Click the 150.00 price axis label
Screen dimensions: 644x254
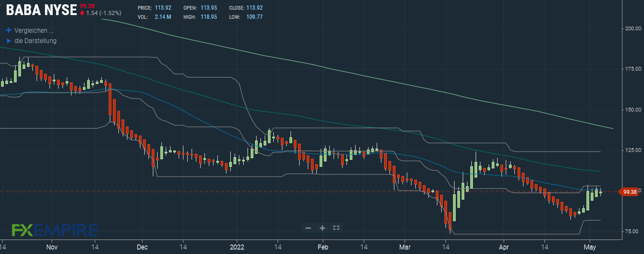633,110
